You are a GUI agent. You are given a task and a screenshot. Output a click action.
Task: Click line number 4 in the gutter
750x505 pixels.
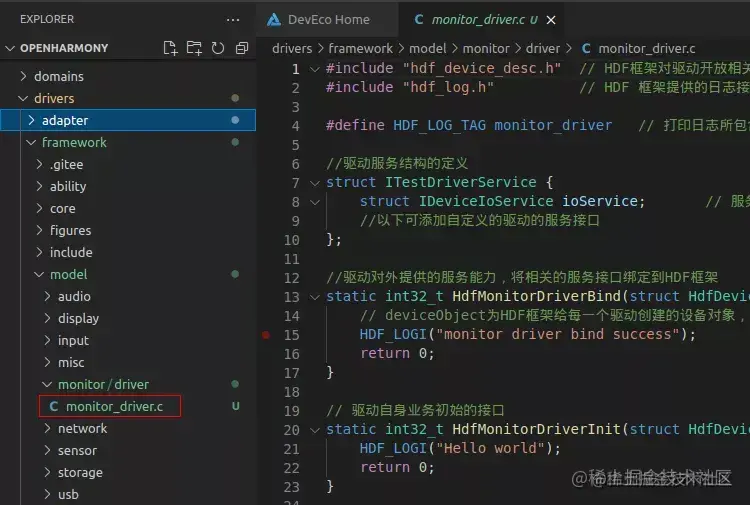point(296,126)
